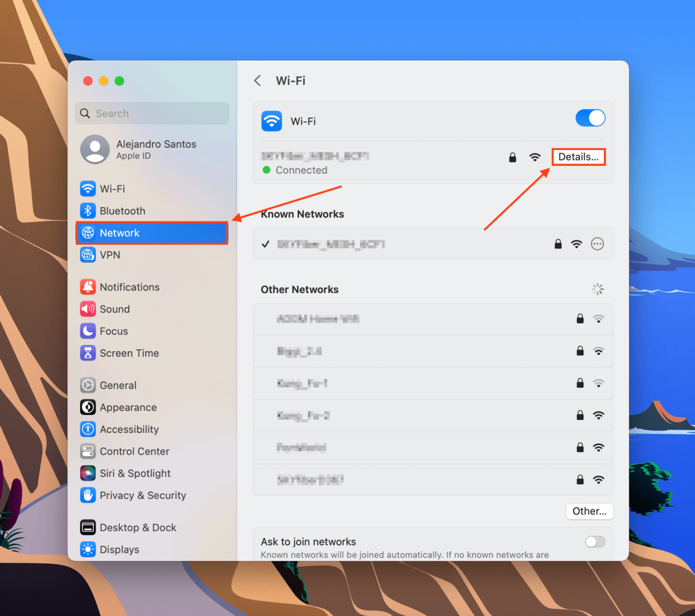
Task: Click the green zoom window button
Action: [x=119, y=81]
